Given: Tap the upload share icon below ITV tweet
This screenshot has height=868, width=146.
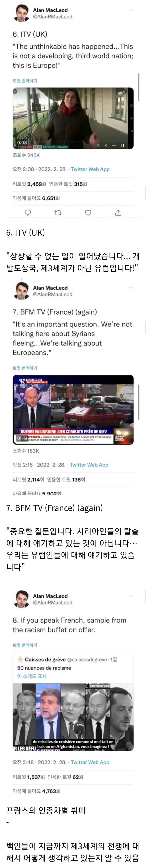Looking at the screenshot, I should [118, 213].
